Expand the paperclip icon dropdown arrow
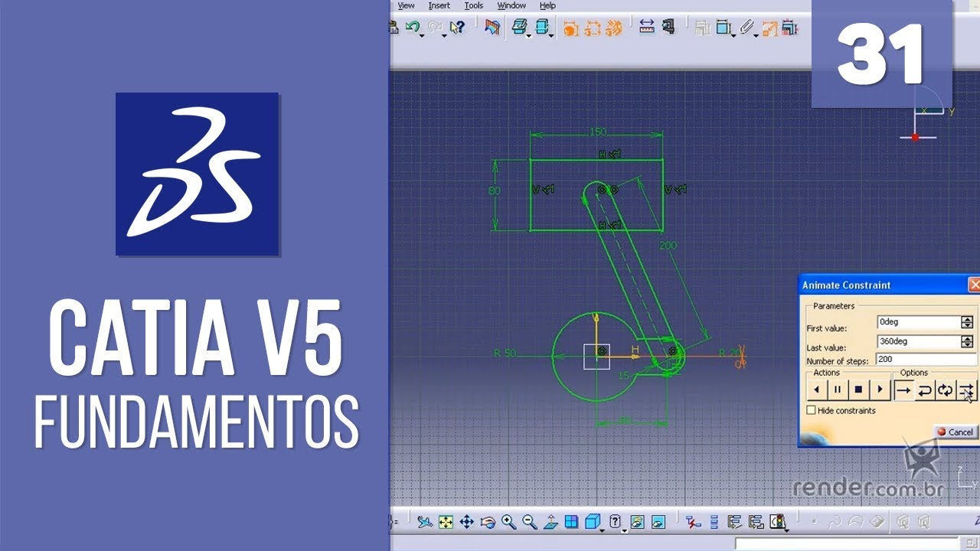980x551 pixels. coord(756,34)
